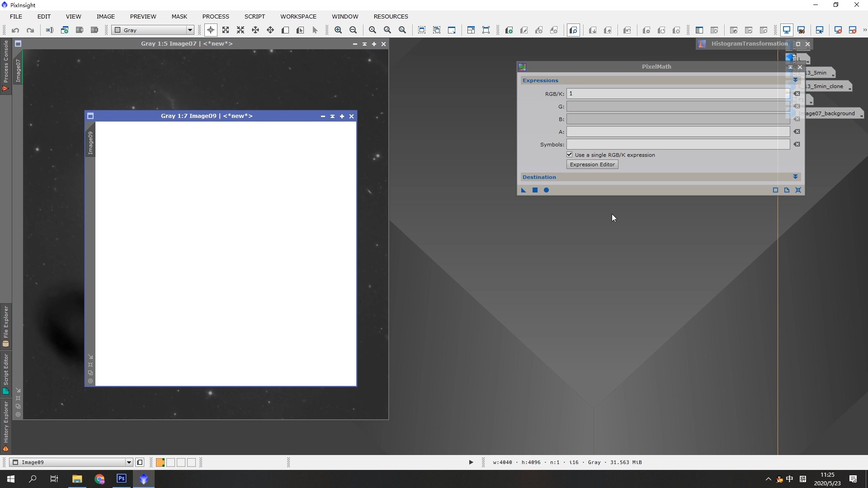Open the MASK menu

click(x=179, y=16)
